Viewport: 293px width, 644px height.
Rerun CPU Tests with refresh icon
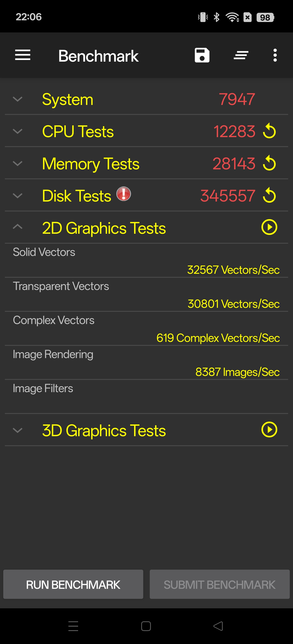coord(269,131)
